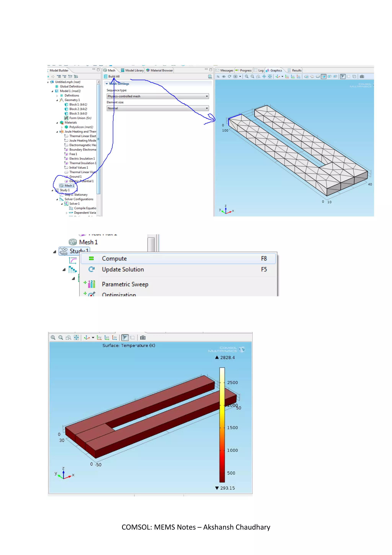The height and width of the screenshot is (555, 392).
Task: Click move up icon in Model Builder toolbar
Action: coord(70,77)
